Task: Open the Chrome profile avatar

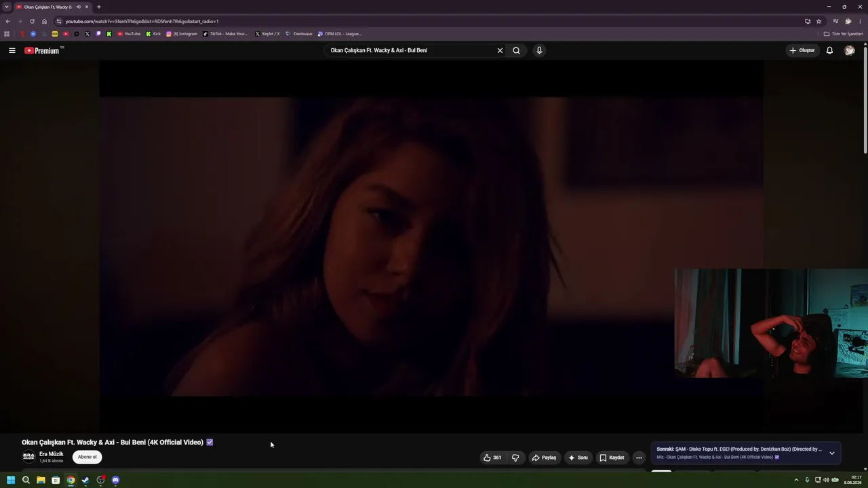Action: pyautogui.click(x=848, y=21)
